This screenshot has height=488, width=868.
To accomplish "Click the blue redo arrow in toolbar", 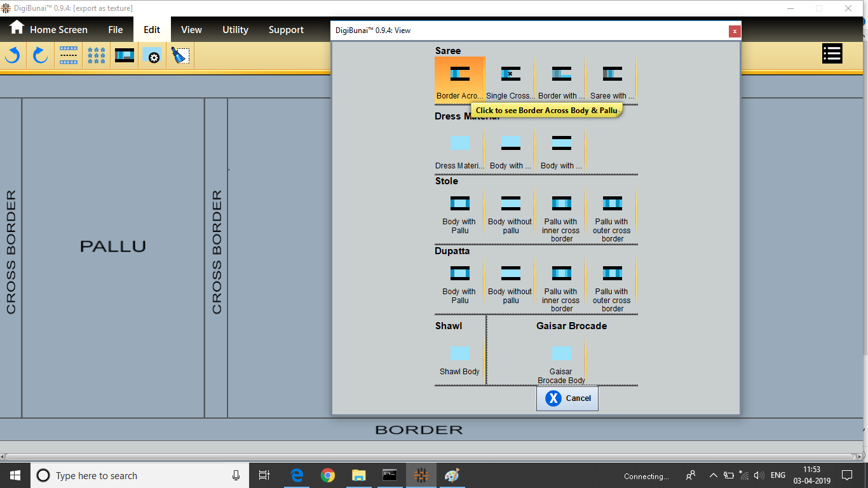I will pyautogui.click(x=40, y=56).
